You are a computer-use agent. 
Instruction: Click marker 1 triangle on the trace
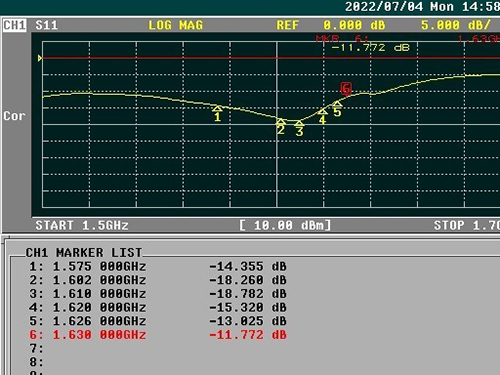tap(217, 109)
